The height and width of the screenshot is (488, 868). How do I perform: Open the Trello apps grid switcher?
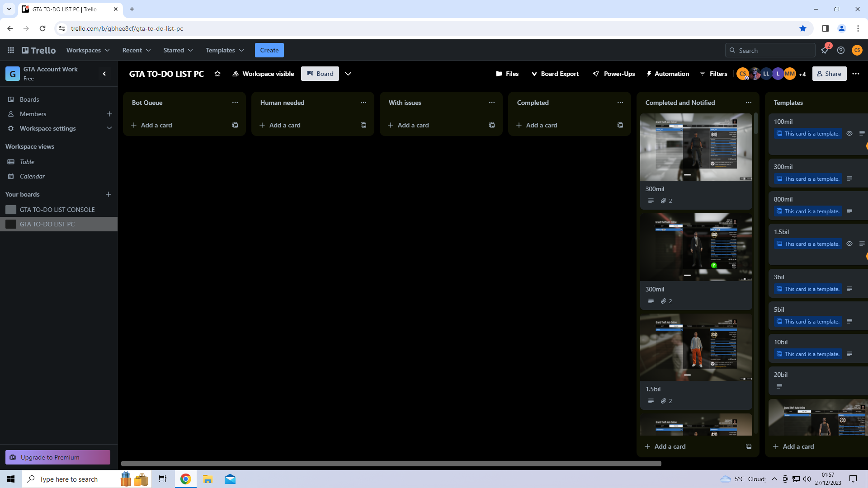pos(11,50)
